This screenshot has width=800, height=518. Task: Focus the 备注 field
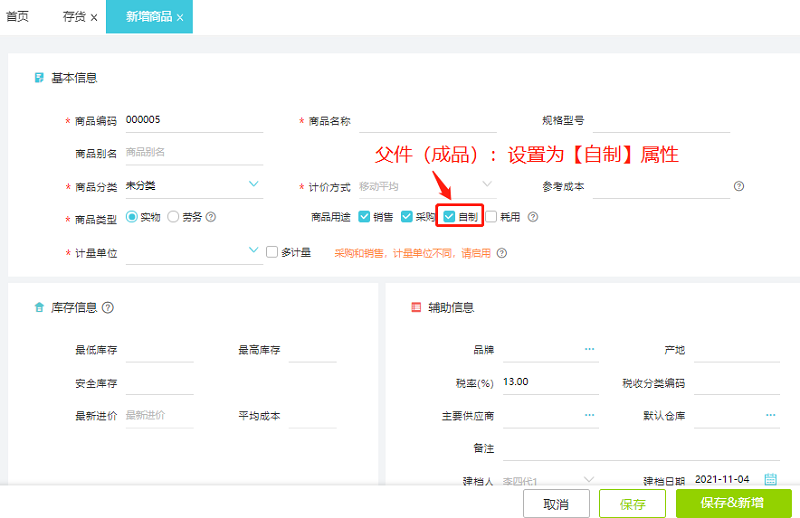point(641,449)
